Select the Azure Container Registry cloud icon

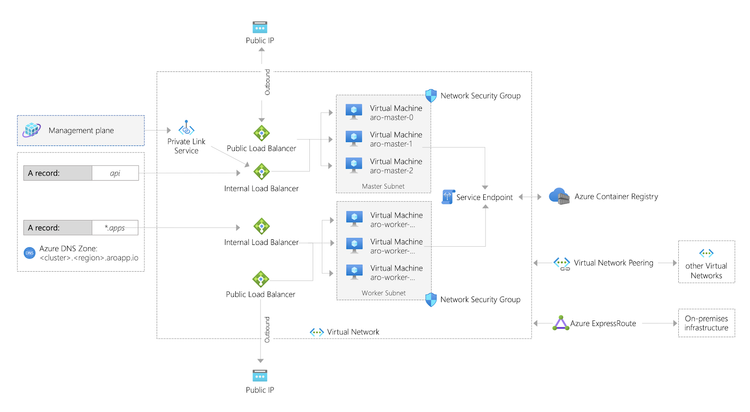pos(559,196)
